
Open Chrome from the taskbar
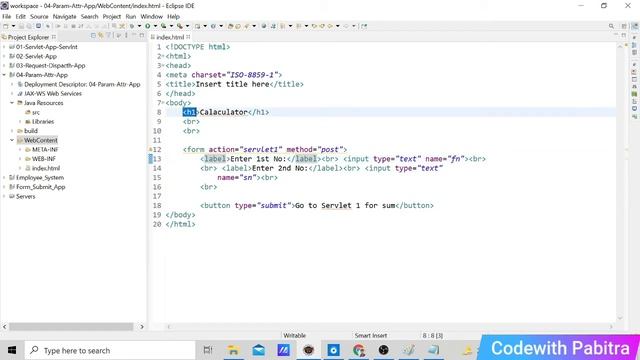[x=359, y=350]
